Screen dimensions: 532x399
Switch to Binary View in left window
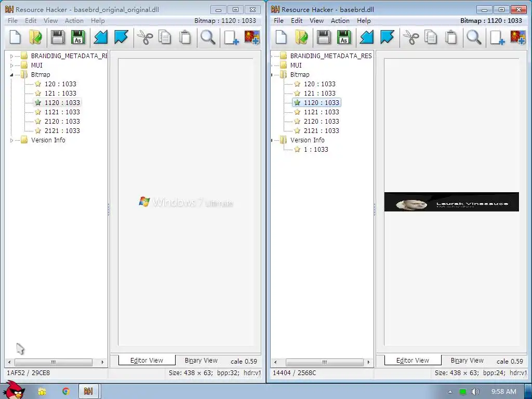[201, 361]
